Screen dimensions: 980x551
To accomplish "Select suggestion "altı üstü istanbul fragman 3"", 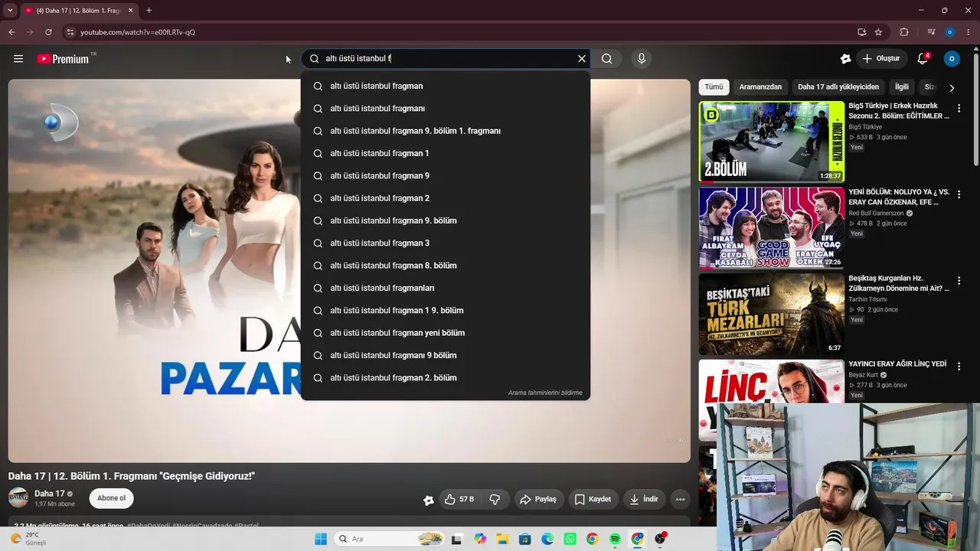I will (446, 243).
